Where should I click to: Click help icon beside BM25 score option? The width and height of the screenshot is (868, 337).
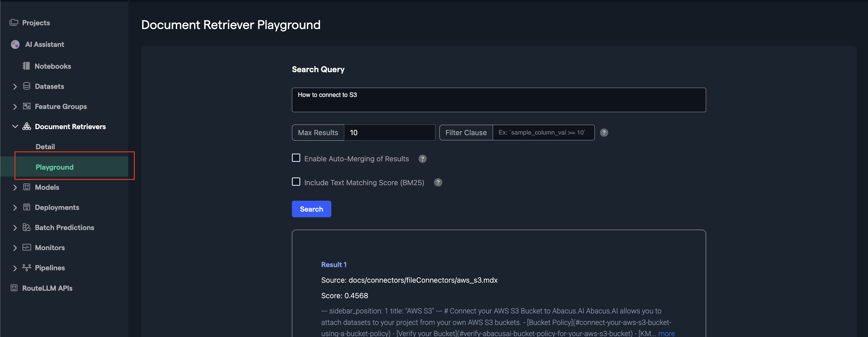click(x=438, y=183)
